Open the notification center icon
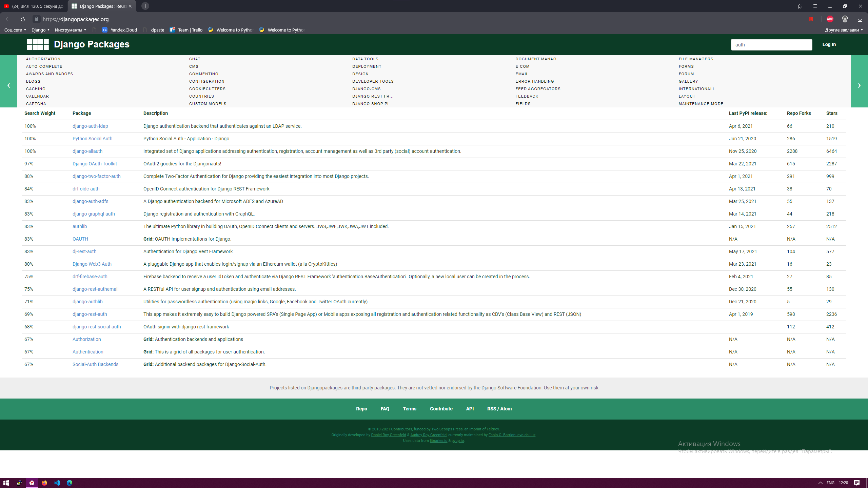This screenshot has height=488, width=868. coord(857,483)
